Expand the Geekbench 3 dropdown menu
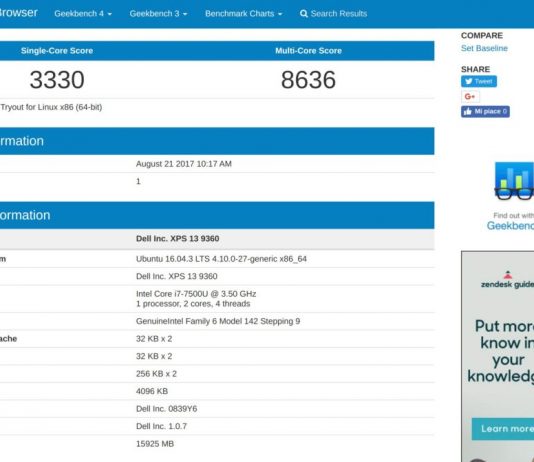 (x=158, y=14)
